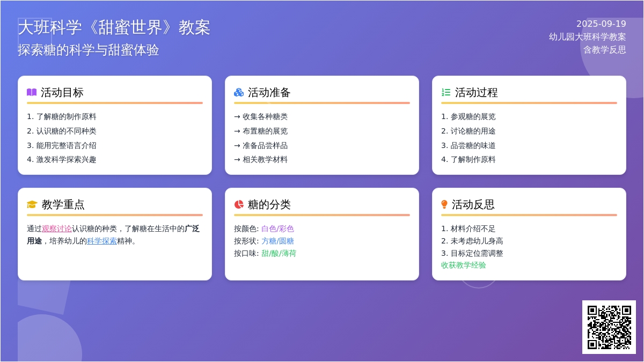Viewport: 644px width, 362px height.
Task: Click the main title 大班科学《甜蜜世界》教案
Action: pos(114,27)
